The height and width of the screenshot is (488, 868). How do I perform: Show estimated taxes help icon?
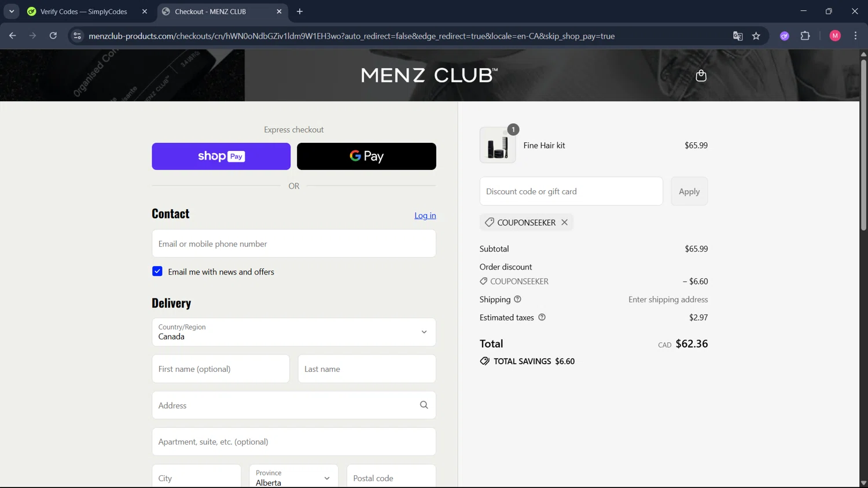click(x=542, y=317)
